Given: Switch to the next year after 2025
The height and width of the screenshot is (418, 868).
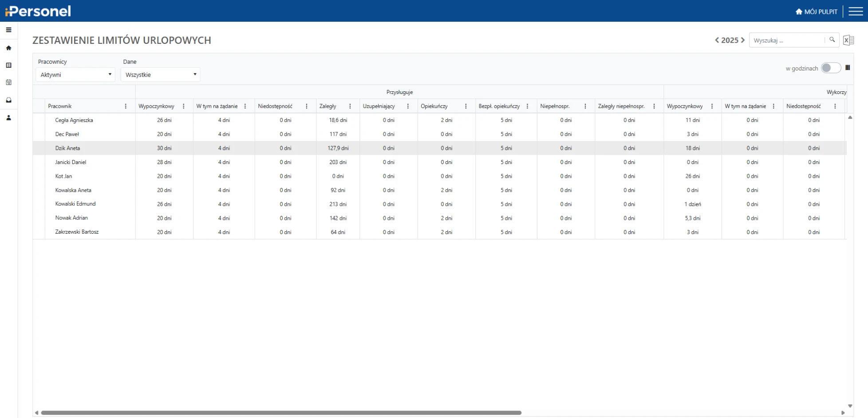Looking at the screenshot, I should pyautogui.click(x=743, y=40).
